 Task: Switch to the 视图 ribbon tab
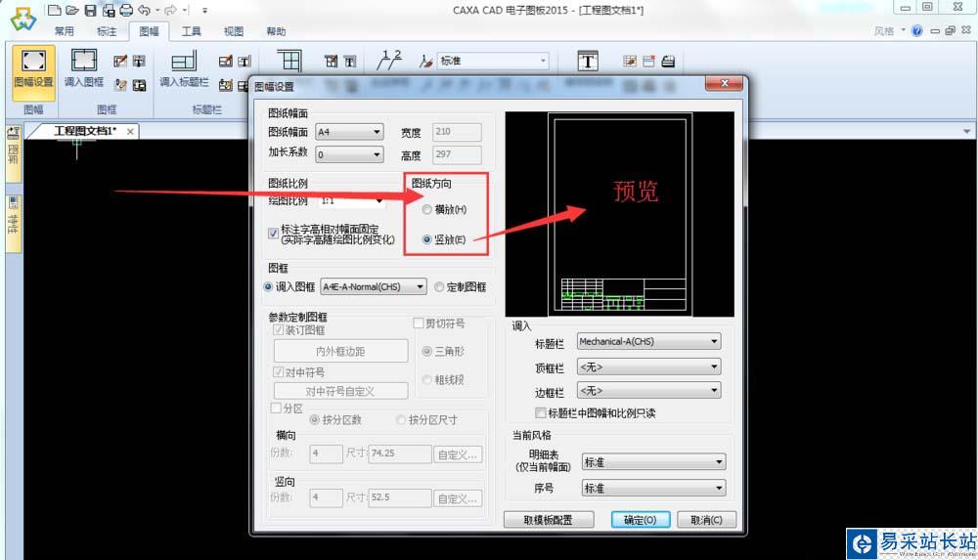(x=234, y=31)
